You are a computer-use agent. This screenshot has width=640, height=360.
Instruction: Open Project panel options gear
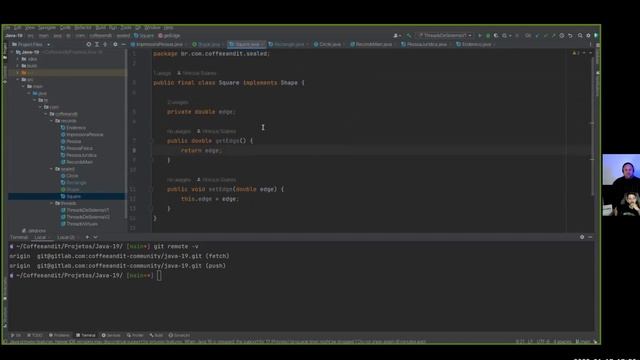tap(115, 44)
